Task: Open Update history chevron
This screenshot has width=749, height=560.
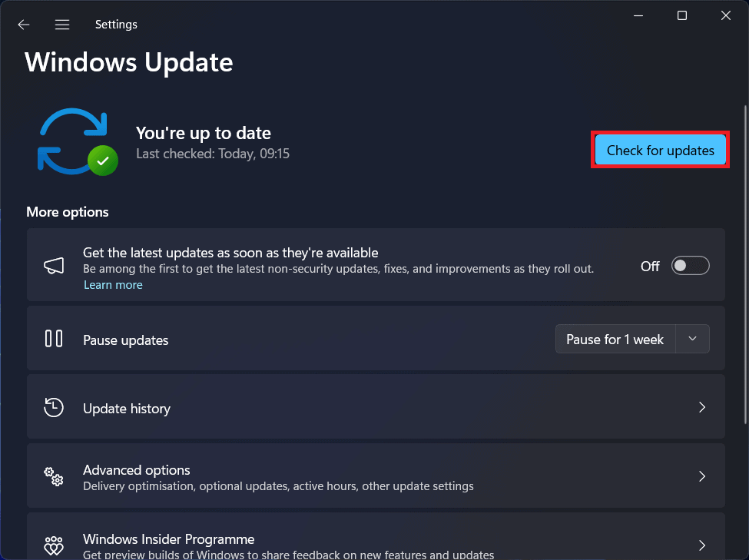Action: pos(702,407)
